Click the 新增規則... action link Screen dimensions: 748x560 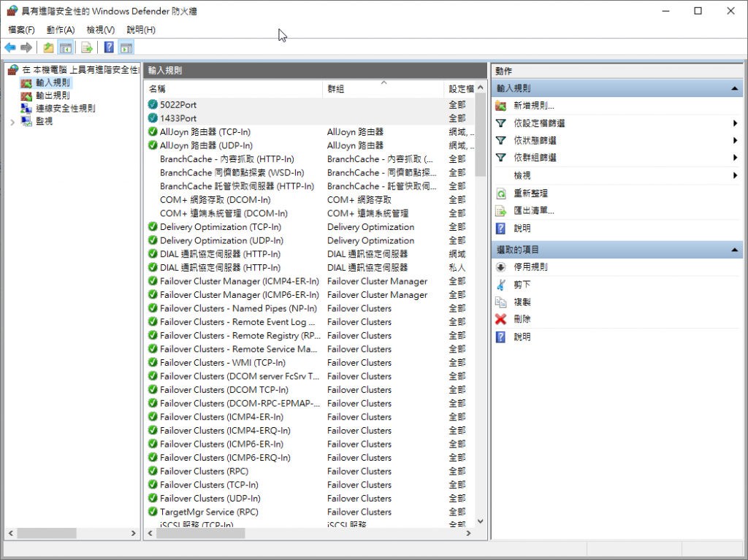pyautogui.click(x=534, y=106)
